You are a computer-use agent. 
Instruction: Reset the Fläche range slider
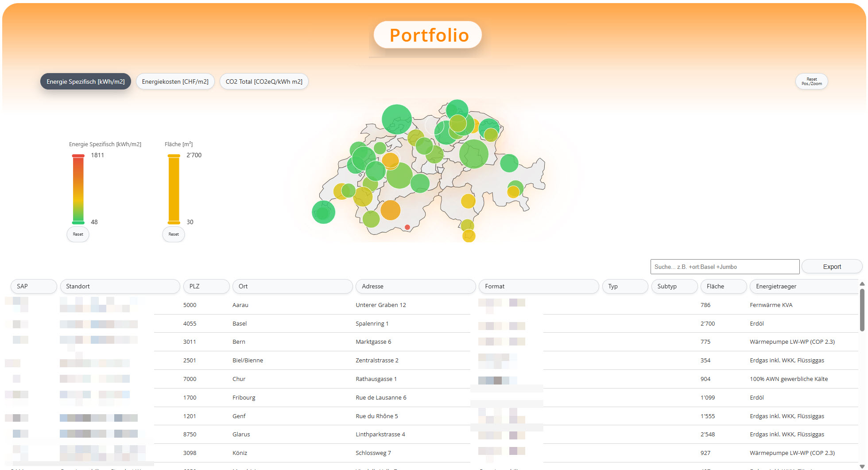(x=174, y=234)
